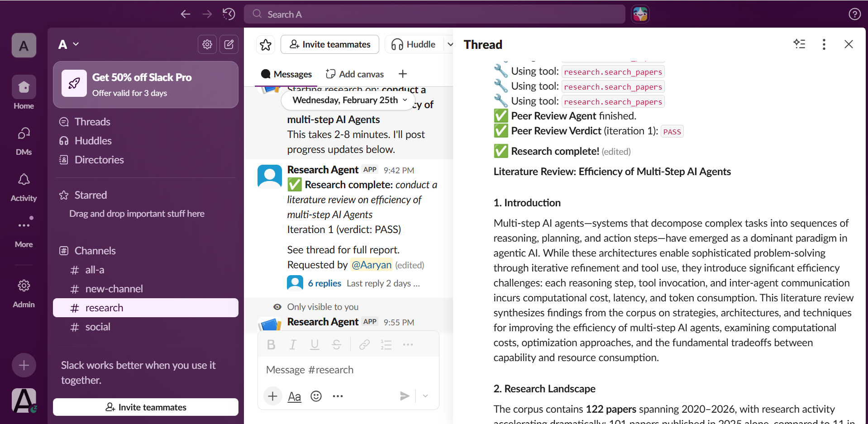868x424 pixels.
Task: Click the 9:55 PM message timestamp
Action: point(399,322)
